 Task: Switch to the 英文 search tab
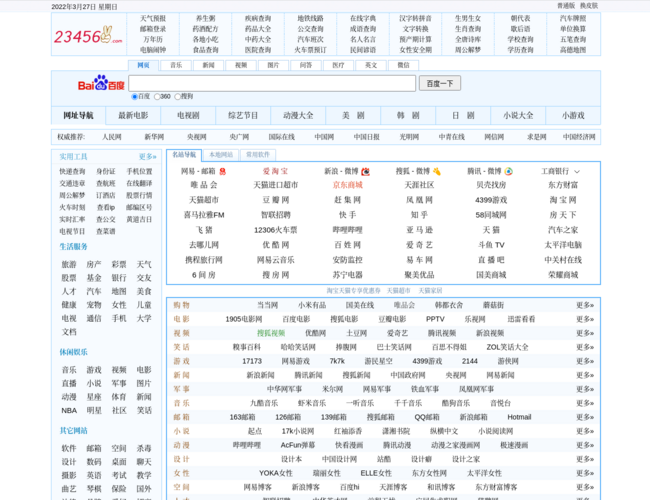(371, 65)
